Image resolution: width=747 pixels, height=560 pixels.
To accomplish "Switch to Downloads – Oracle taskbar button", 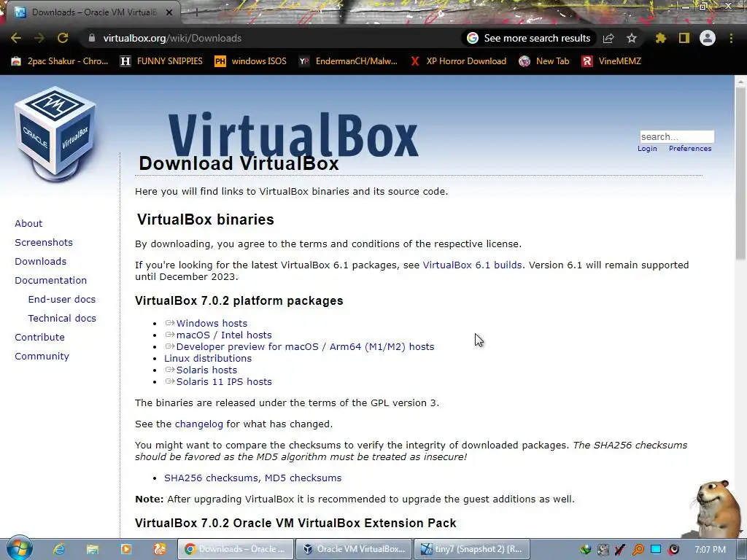I will (x=236, y=549).
